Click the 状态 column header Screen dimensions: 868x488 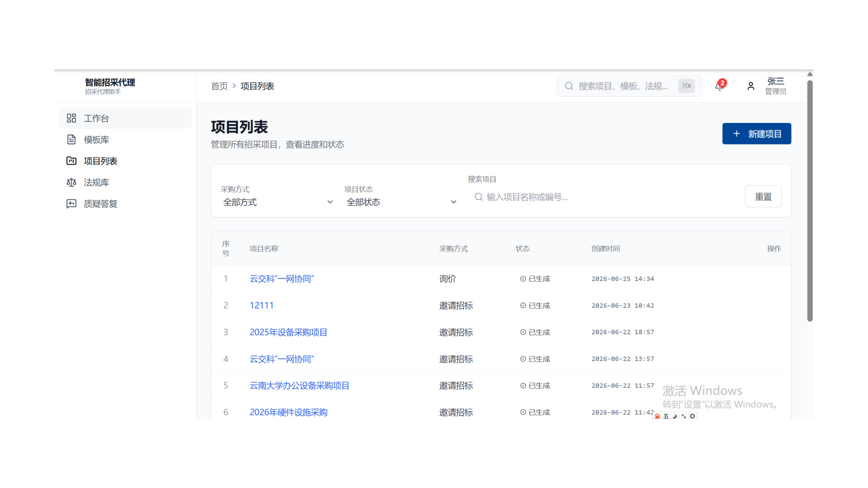(x=522, y=249)
